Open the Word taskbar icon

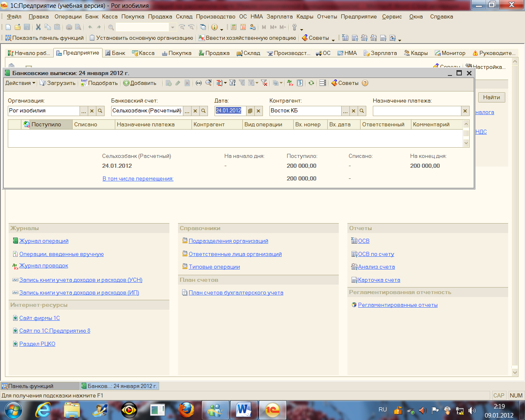click(x=243, y=410)
